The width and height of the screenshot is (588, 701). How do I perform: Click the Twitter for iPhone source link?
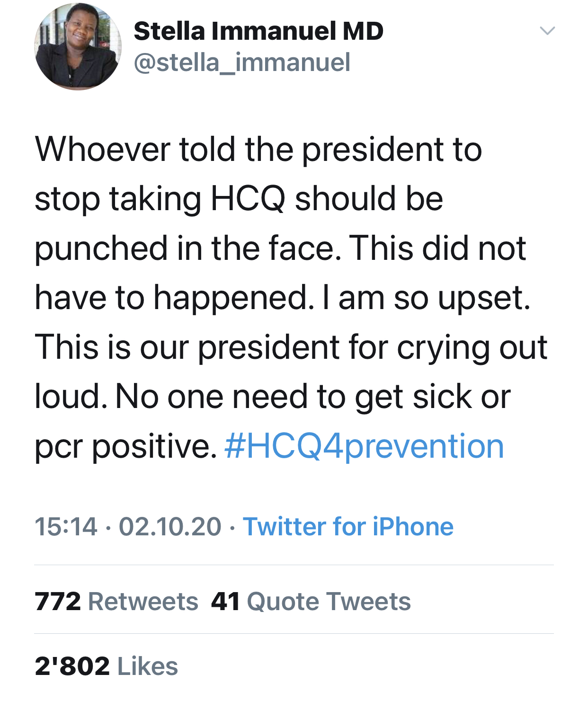coord(348,526)
